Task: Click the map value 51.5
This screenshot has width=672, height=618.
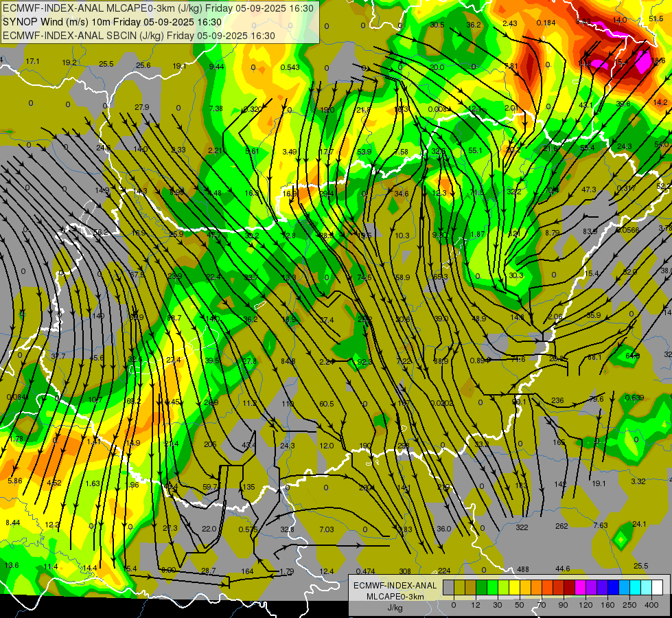Action: click(x=656, y=19)
